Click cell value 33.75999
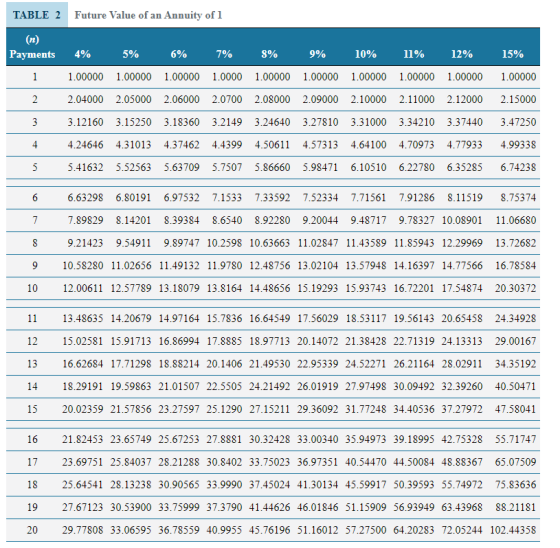 pos(179,507)
